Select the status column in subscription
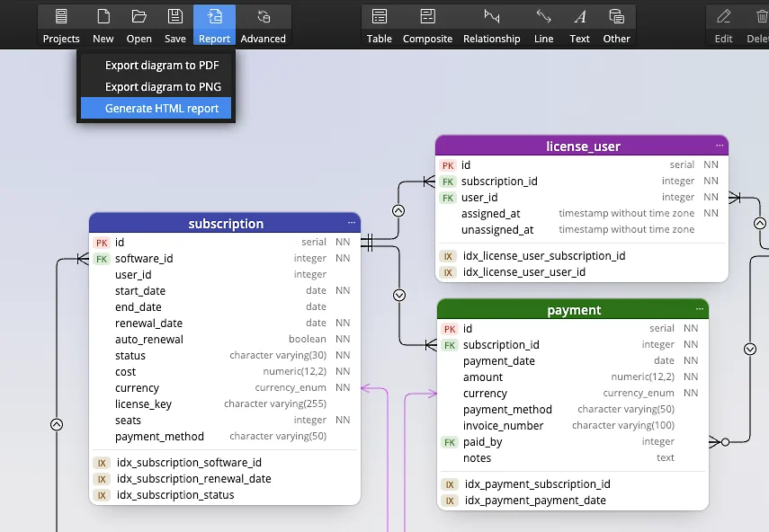The height and width of the screenshot is (532, 769). click(225, 356)
